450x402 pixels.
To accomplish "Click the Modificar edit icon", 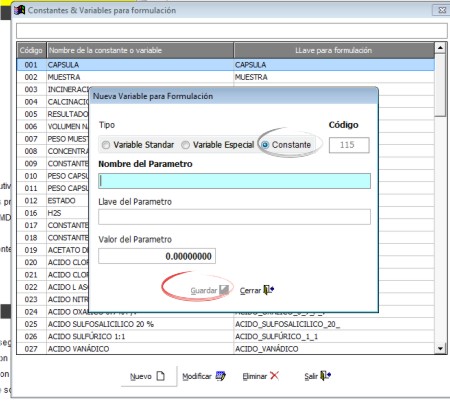I will click(221, 376).
